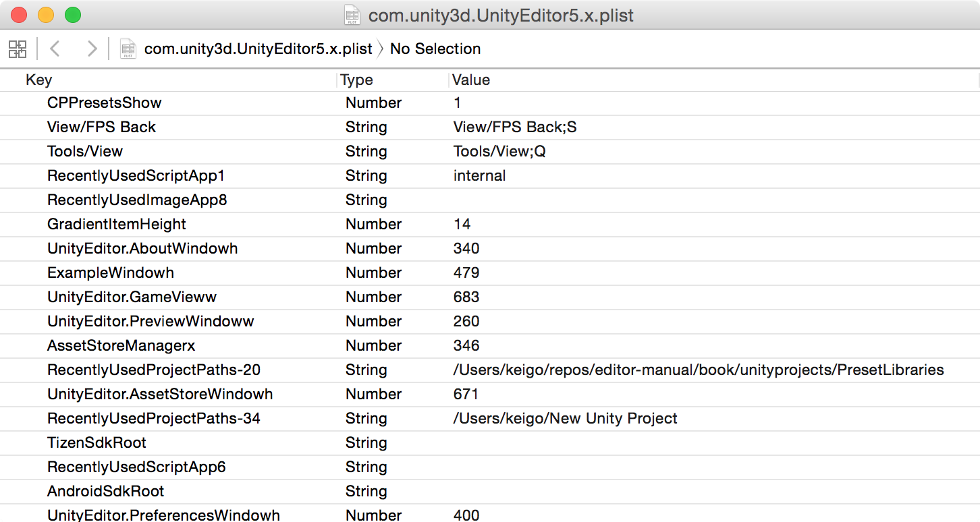Click the window title com.unity3d.UnityEditor5.x.plist
Screen dimensions: 980x522
(x=501, y=15)
